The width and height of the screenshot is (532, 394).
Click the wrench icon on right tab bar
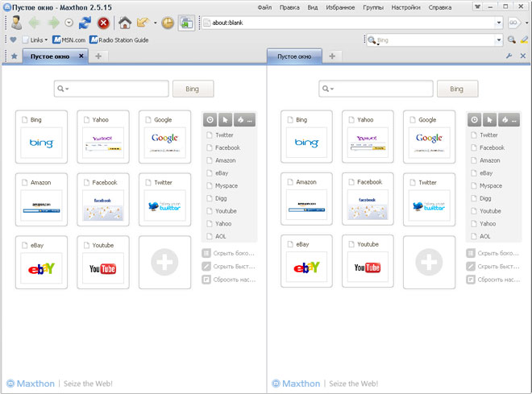coord(509,56)
